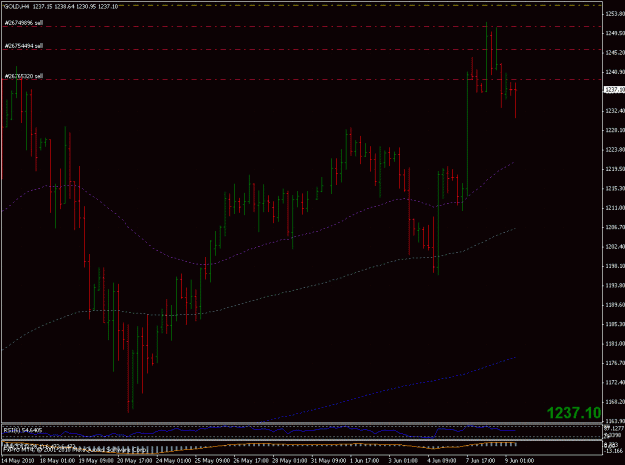Select sell order label #26754494
The height and width of the screenshot is (465, 625).
[x=24, y=46]
